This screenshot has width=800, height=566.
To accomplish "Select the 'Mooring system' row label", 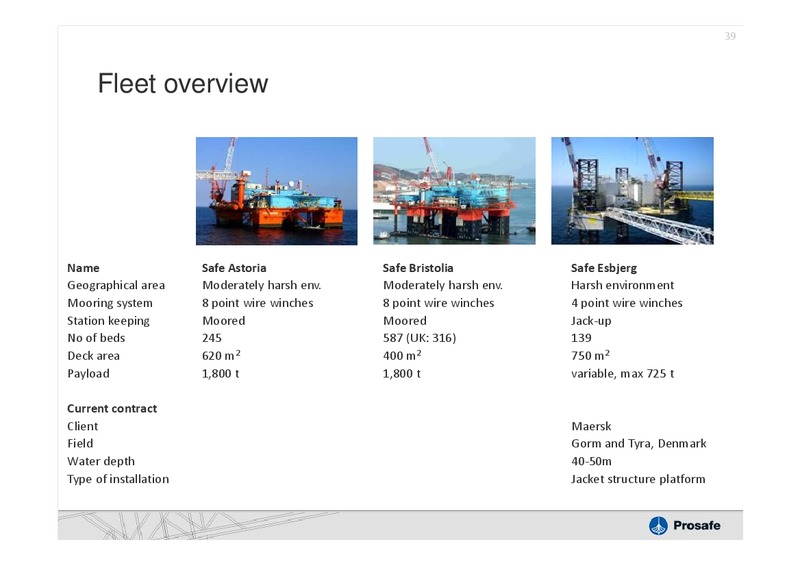I will (x=110, y=303).
